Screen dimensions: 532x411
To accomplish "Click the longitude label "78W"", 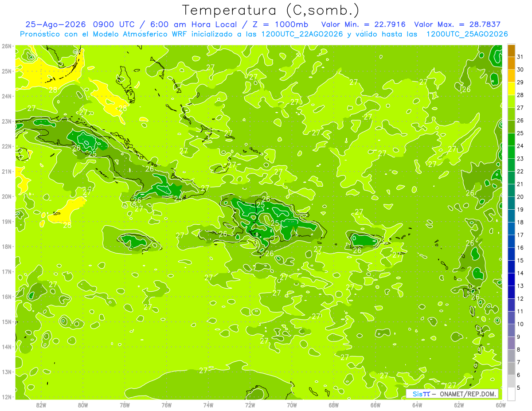I will point(125,405).
